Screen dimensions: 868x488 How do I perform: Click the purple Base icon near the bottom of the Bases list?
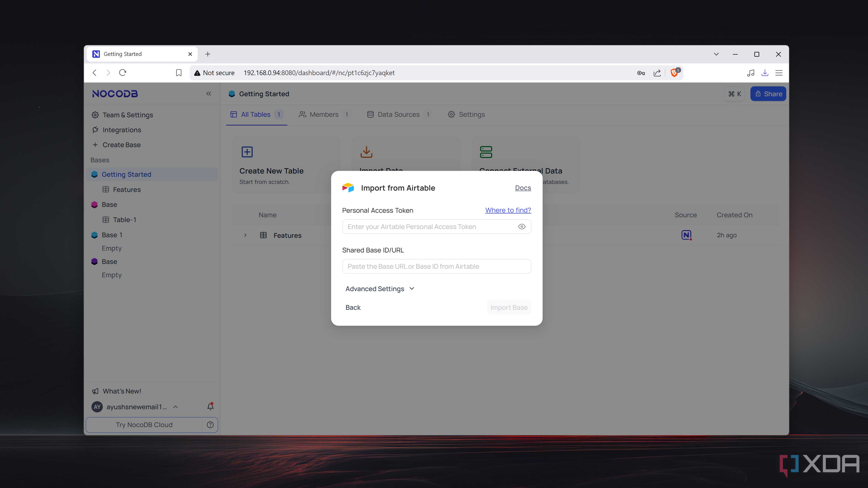pyautogui.click(x=94, y=261)
